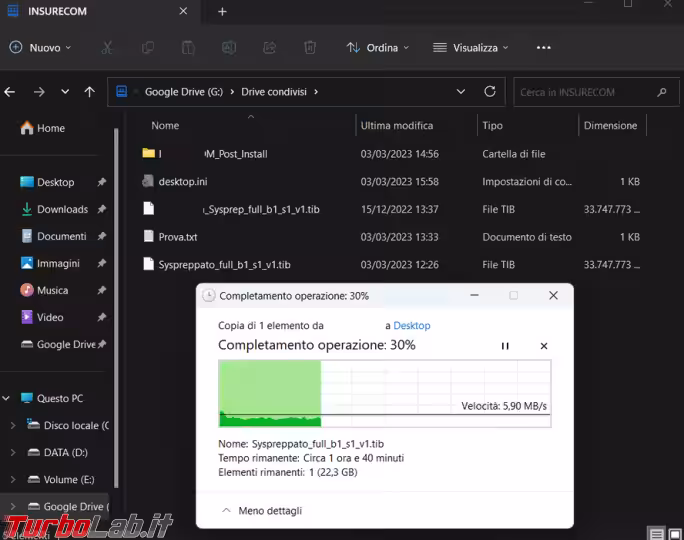The image size is (684, 540).
Task: Click the Cut scissors icon in toolbar
Action: (107, 48)
